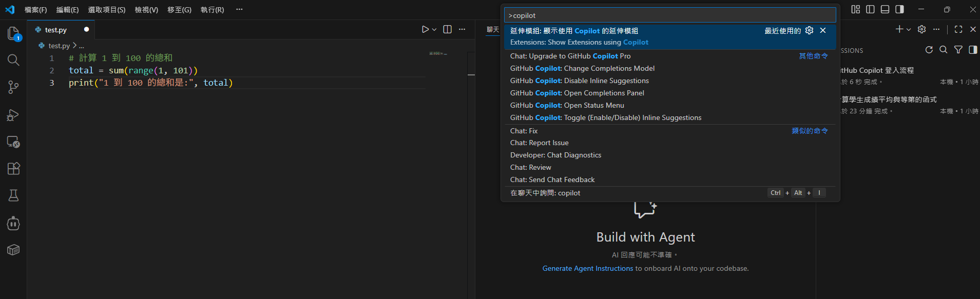Click the Run Python File play button
The height and width of the screenshot is (299, 980).
(x=425, y=30)
